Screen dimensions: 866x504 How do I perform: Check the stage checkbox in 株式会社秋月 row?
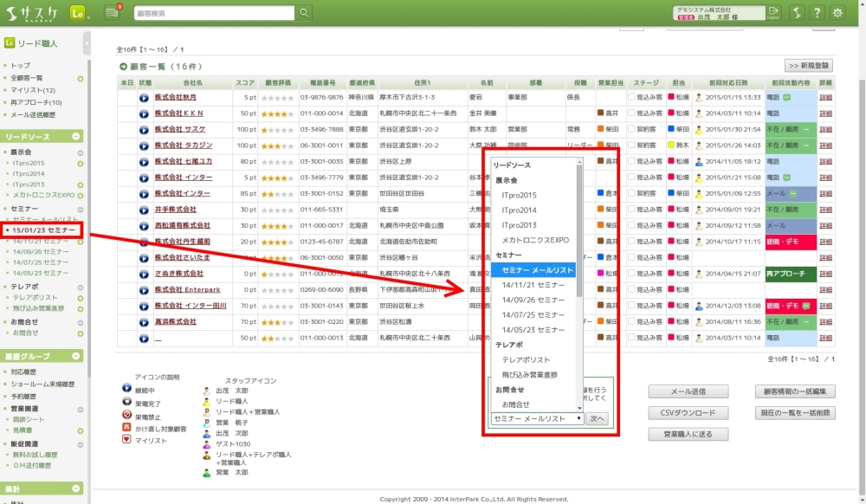point(632,97)
